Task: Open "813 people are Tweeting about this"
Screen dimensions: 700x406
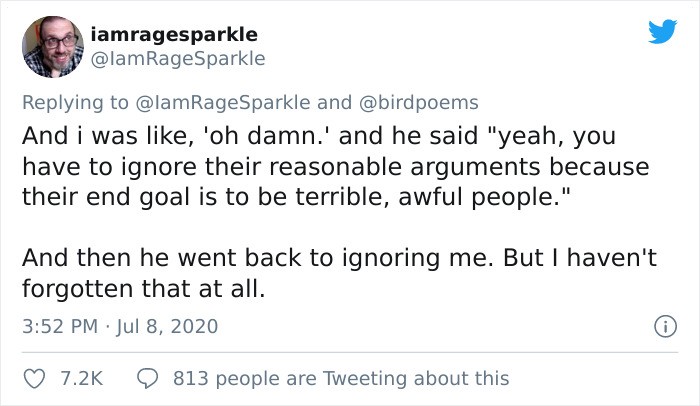Action: [341, 379]
